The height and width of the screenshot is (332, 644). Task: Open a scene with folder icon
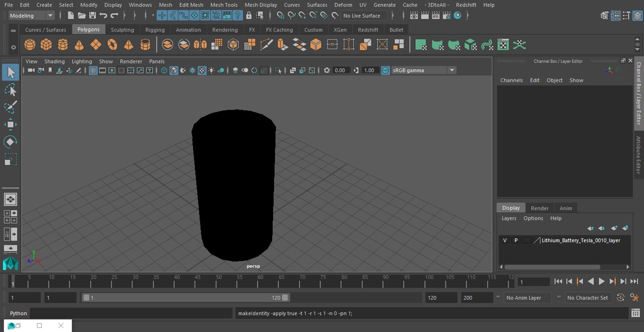pos(82,15)
